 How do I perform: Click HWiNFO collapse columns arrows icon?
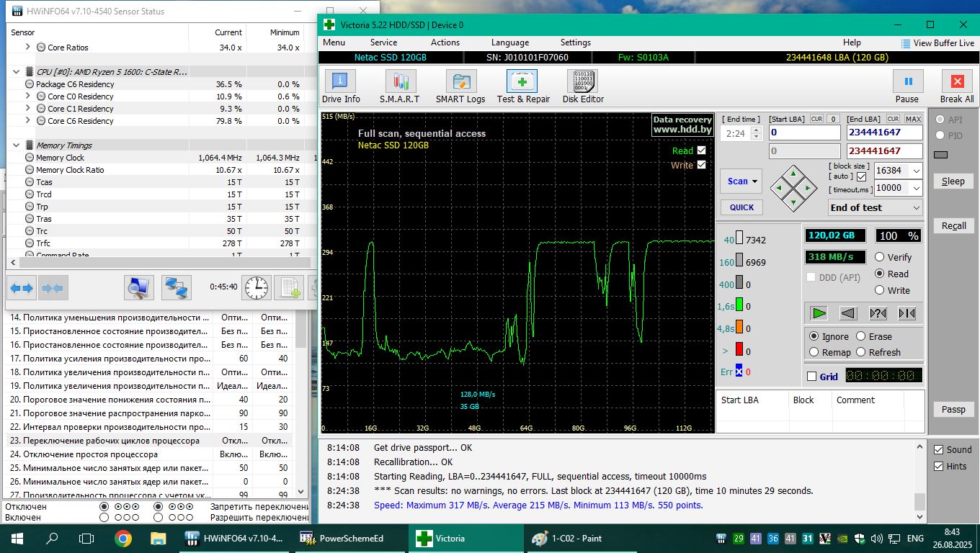click(x=53, y=287)
